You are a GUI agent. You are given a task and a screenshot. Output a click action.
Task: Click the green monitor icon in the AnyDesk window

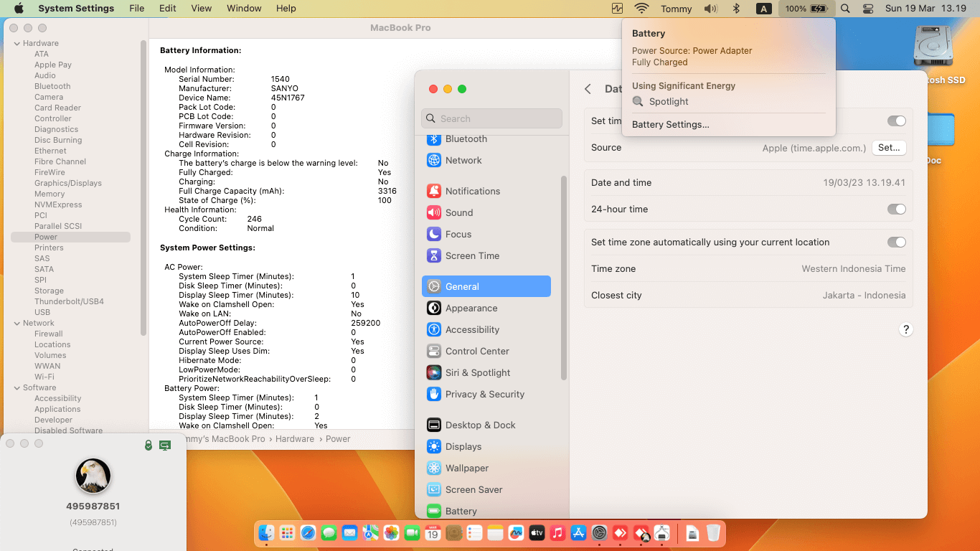point(165,445)
